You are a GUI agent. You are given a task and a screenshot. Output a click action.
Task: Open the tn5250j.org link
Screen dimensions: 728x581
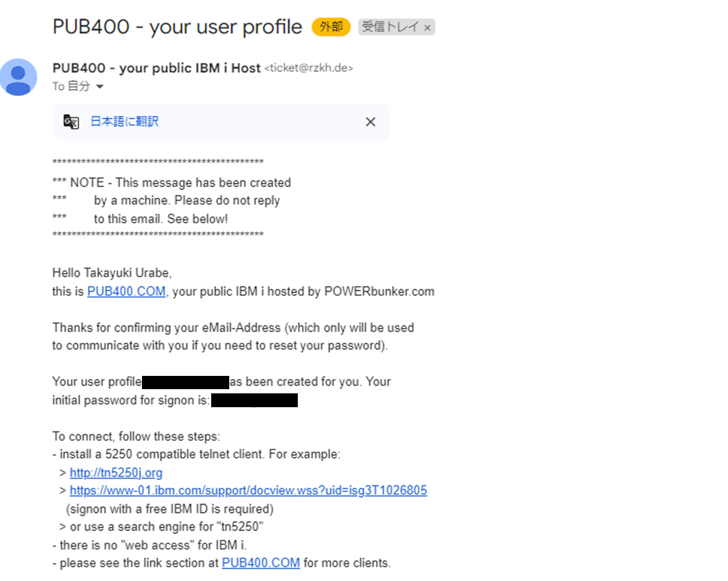point(116,472)
